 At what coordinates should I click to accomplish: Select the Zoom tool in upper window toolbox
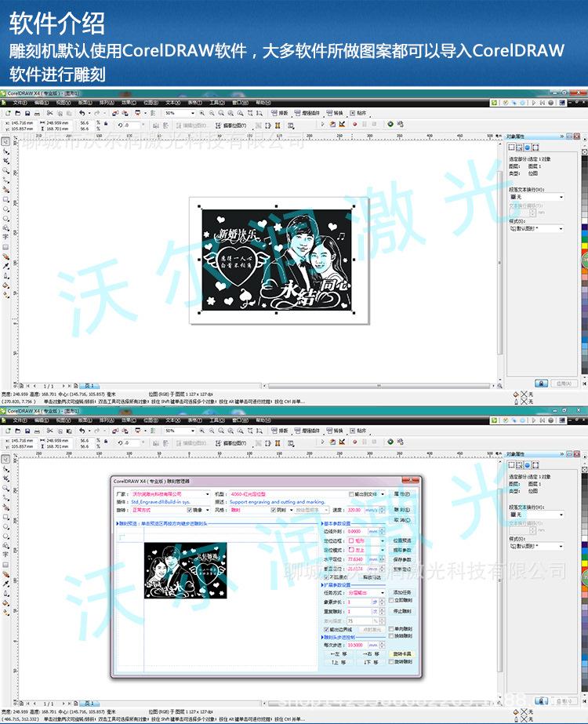pos(6,171)
